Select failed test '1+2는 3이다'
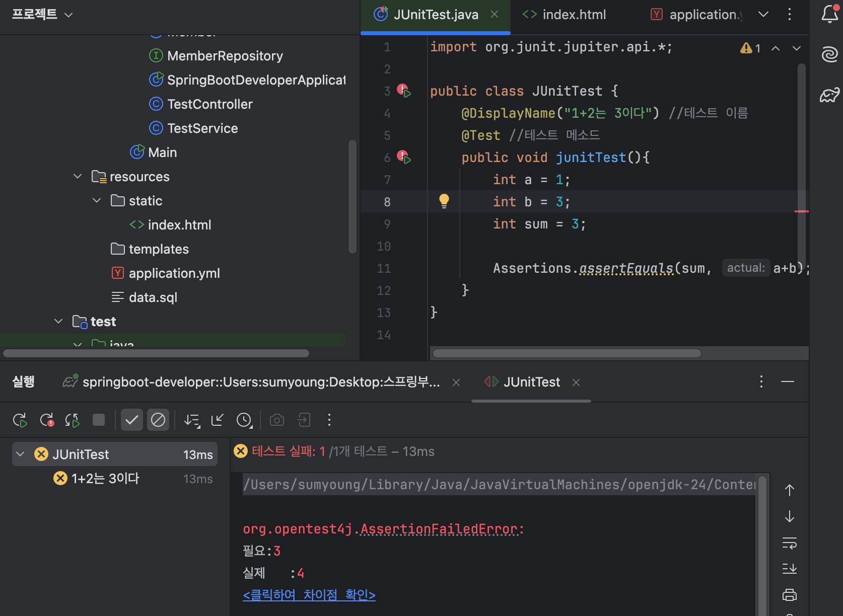Screen dimensions: 843x616 [x=115, y=478]
